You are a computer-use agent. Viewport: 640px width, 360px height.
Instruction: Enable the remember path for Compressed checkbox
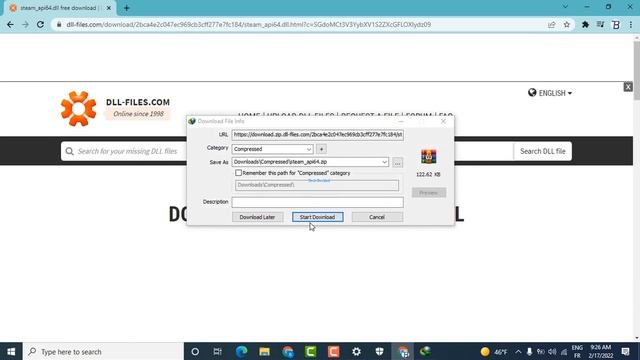pyautogui.click(x=238, y=173)
